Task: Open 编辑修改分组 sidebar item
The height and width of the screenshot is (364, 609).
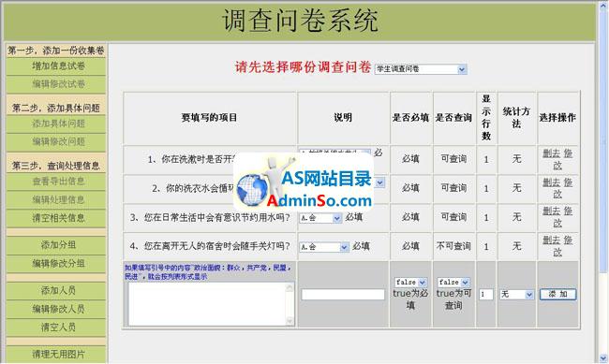Action: 58,264
